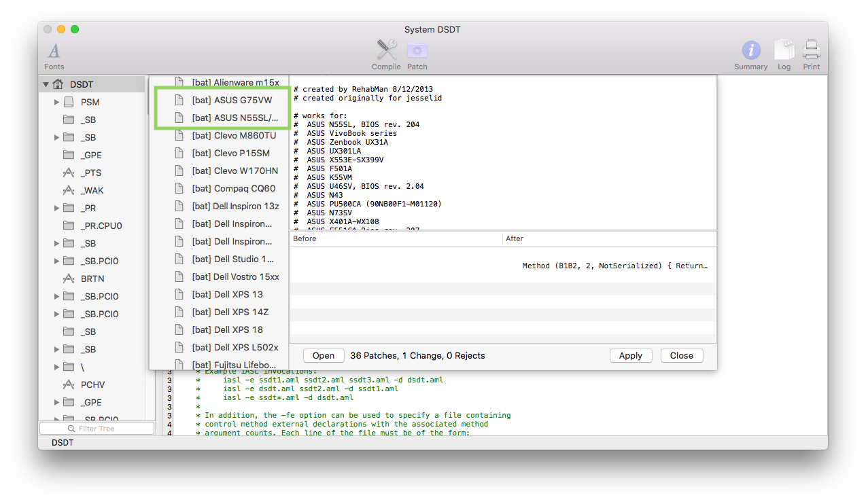Apply the loaded patches

click(x=630, y=355)
